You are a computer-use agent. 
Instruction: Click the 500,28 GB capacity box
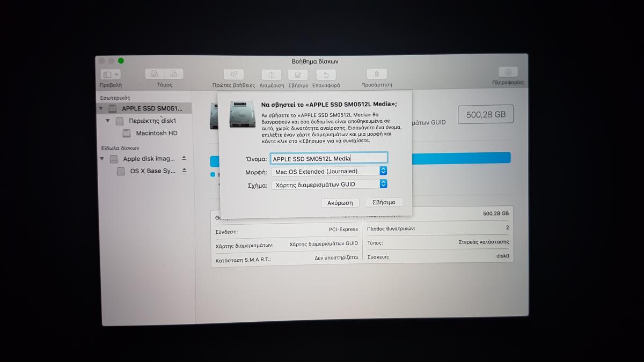486,114
